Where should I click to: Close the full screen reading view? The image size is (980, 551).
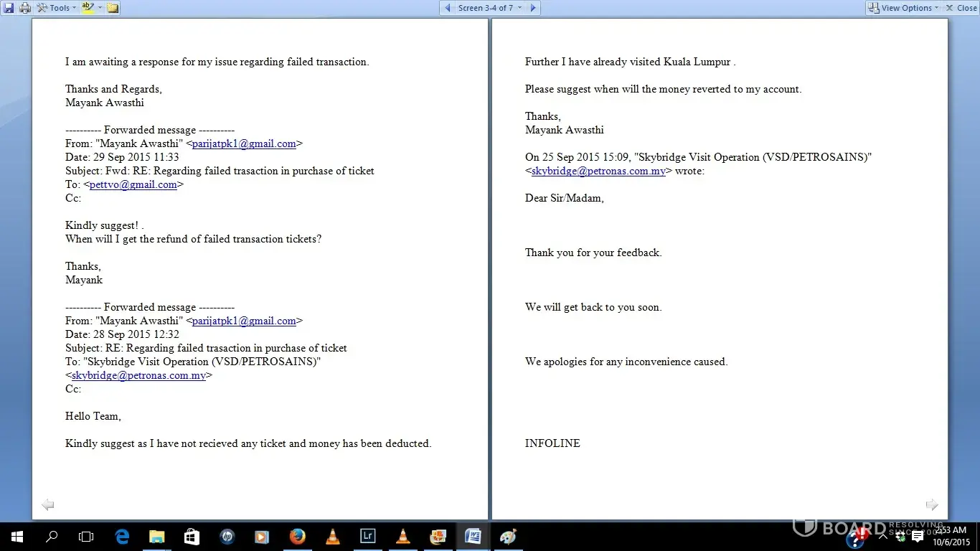coord(961,8)
